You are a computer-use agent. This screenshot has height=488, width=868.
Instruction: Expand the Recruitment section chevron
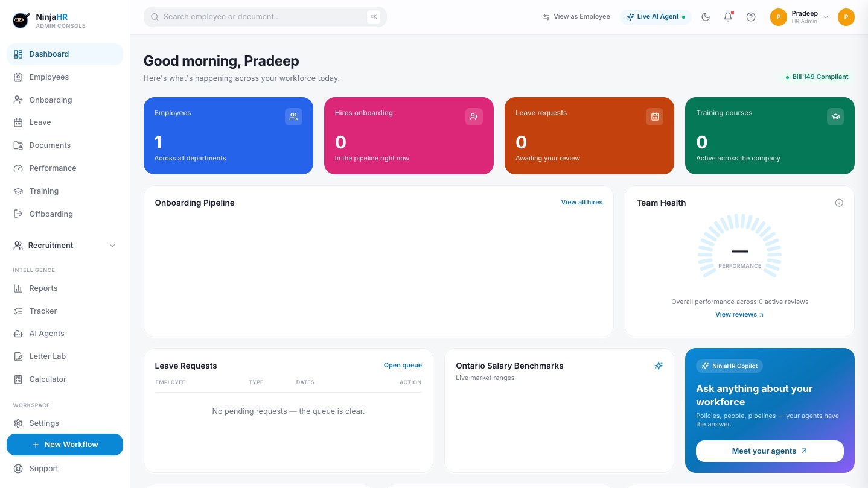tap(112, 246)
